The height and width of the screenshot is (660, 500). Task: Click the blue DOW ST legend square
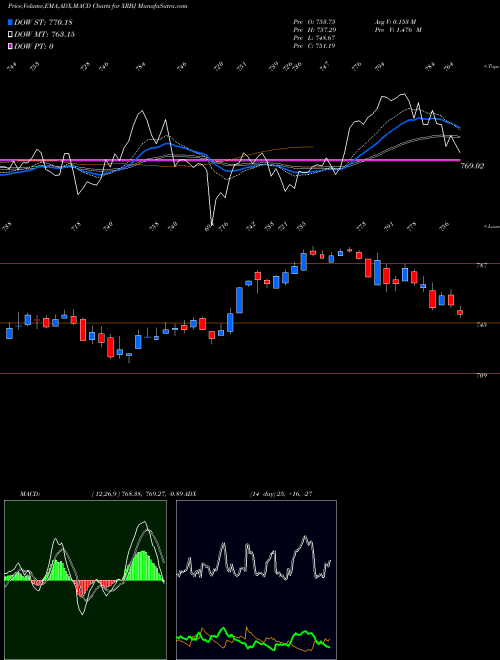(x=10, y=22)
